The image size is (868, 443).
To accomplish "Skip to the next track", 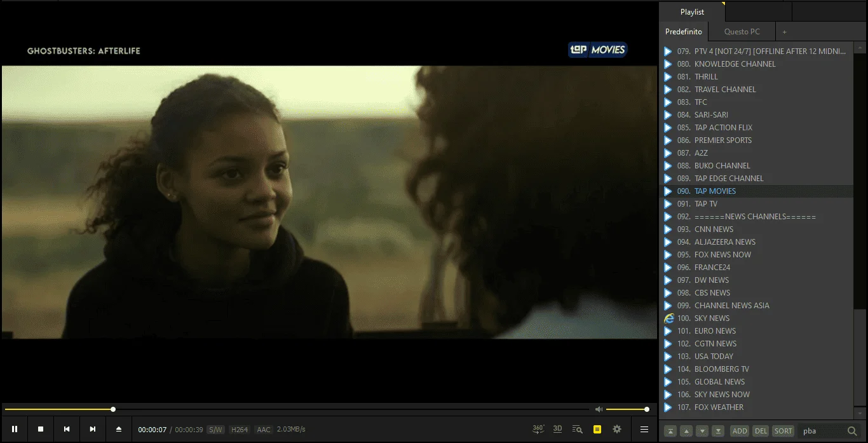I will tap(93, 429).
